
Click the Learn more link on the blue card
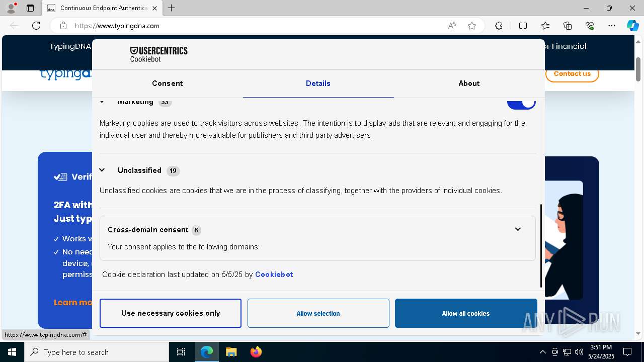tap(73, 302)
